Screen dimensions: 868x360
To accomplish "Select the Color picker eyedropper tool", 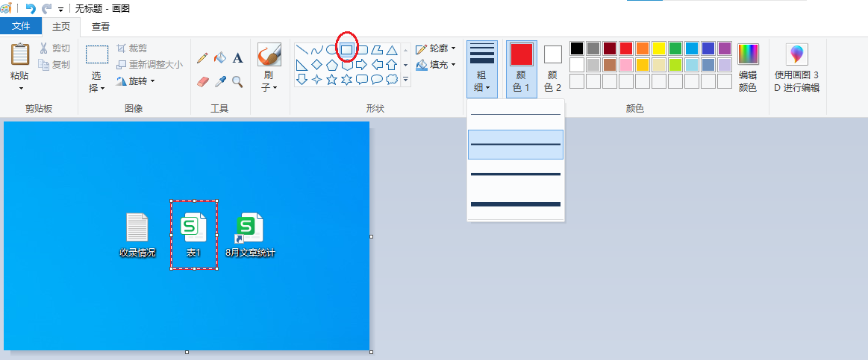I will click(x=220, y=82).
